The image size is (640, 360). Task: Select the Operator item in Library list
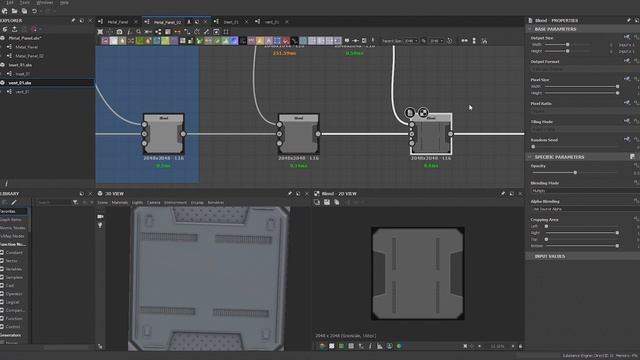point(14,294)
